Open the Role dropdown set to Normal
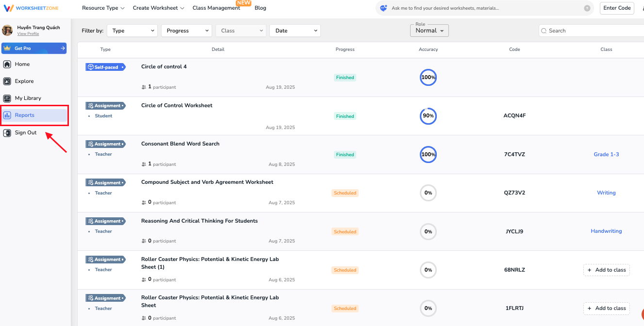 click(x=429, y=31)
